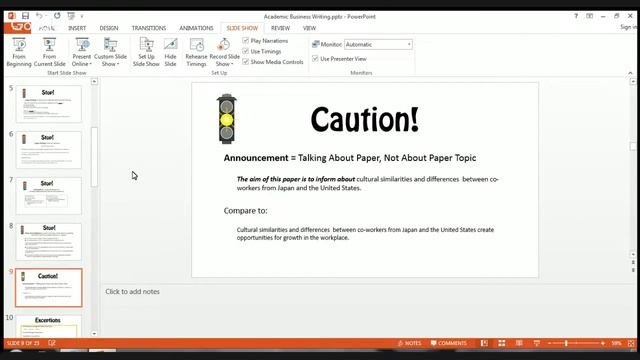The width and height of the screenshot is (640, 360).
Task: Switch to the REVIEW tab
Action: point(280,28)
